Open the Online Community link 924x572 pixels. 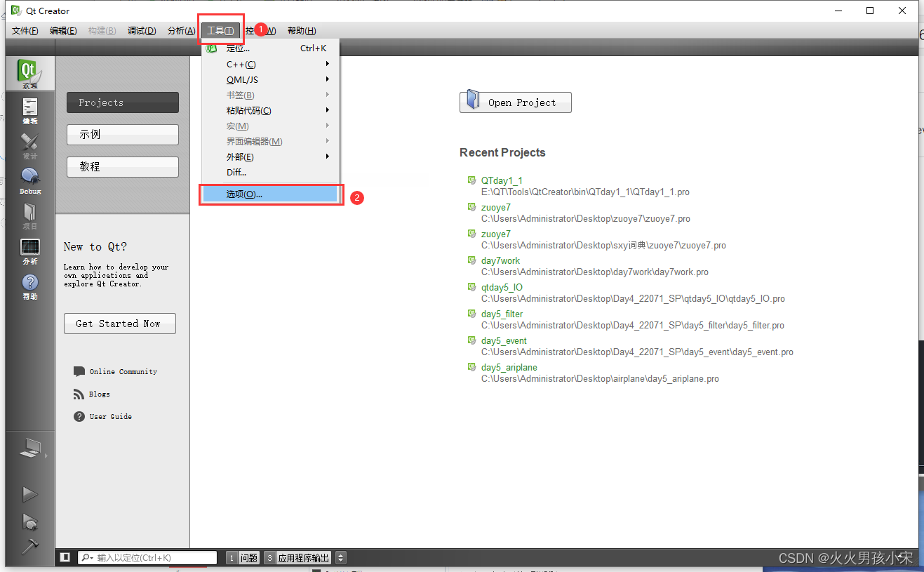pos(123,371)
